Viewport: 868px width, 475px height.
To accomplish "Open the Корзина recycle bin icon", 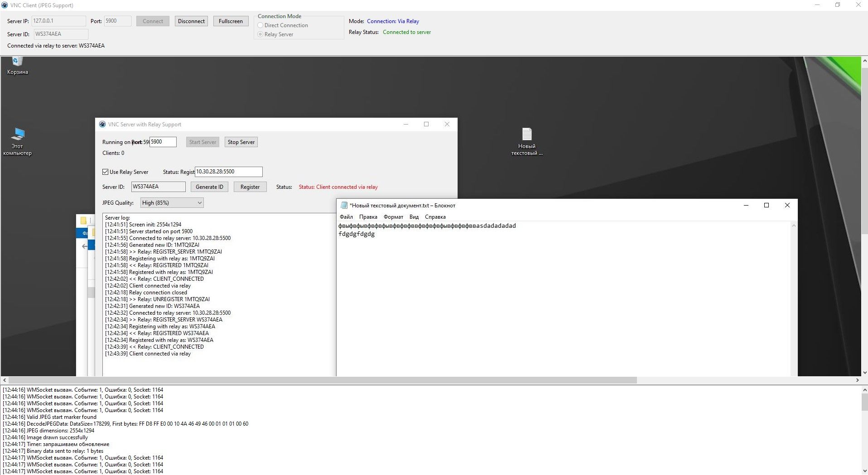I will (17, 66).
